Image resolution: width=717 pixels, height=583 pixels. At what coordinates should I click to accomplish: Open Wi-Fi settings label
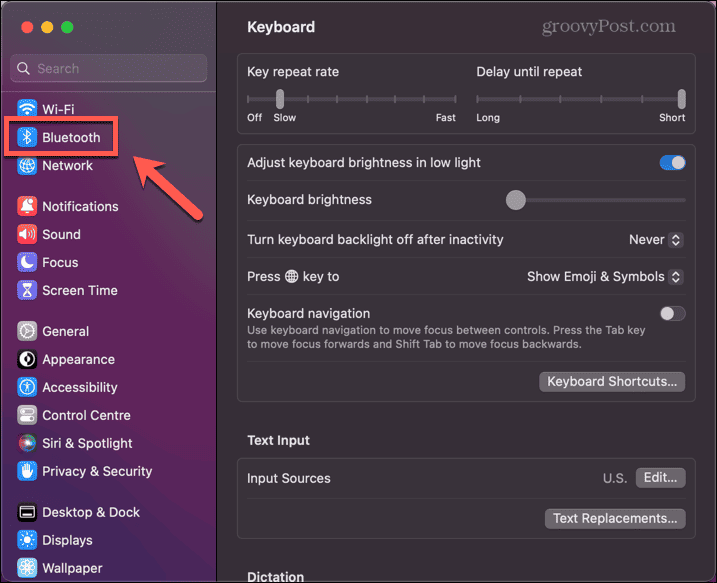coord(58,109)
